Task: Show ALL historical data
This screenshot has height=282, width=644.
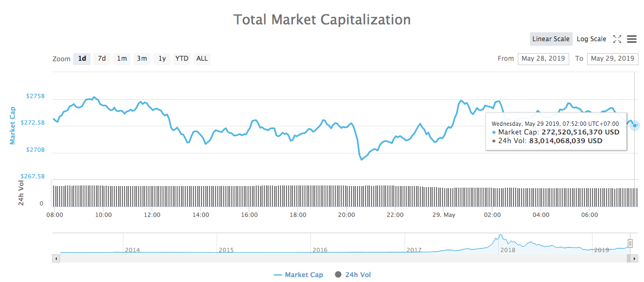Action: (202, 59)
